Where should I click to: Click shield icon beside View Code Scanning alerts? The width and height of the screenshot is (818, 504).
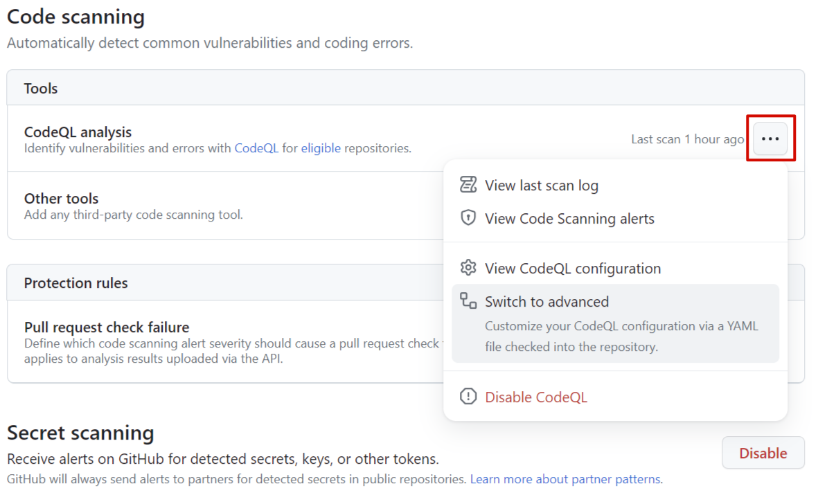[x=469, y=218]
